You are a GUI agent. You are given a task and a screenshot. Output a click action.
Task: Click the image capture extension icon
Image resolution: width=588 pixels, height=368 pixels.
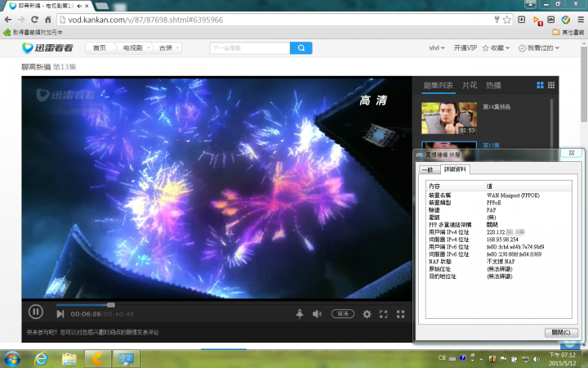click(x=551, y=20)
